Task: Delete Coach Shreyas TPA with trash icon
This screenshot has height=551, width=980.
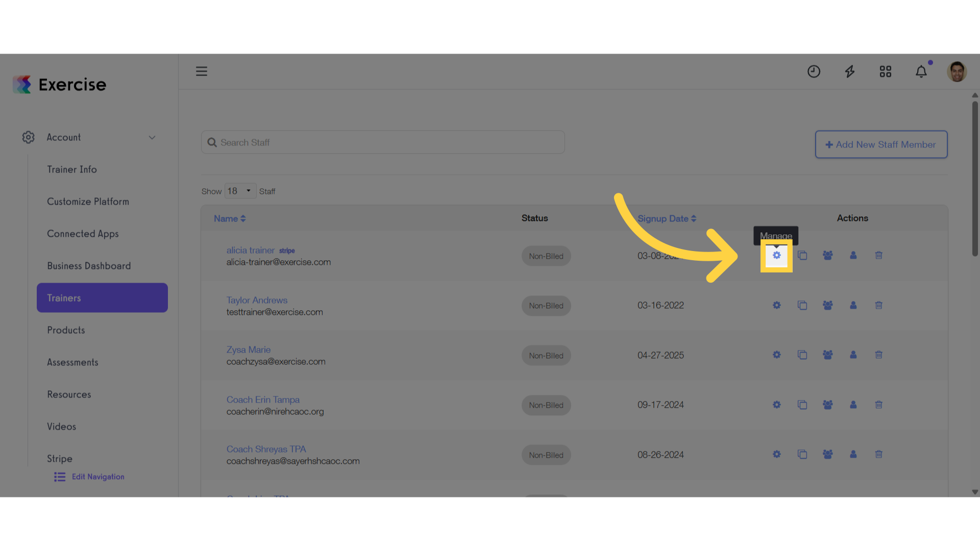Action: 879,454
